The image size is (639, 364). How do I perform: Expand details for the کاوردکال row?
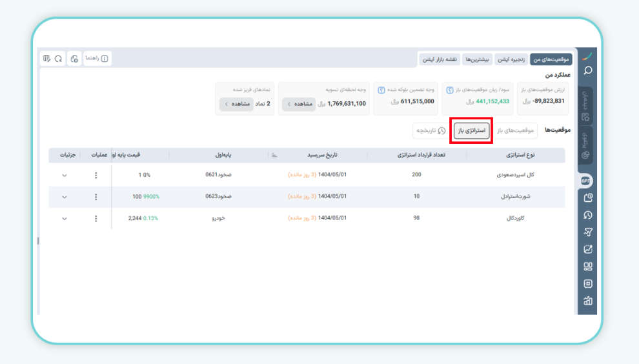point(64,219)
